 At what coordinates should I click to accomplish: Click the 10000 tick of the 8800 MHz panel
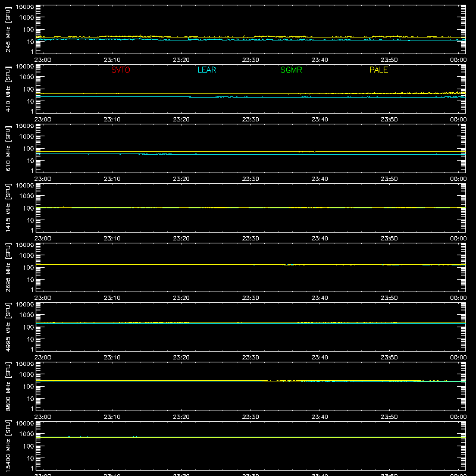tap(25, 364)
